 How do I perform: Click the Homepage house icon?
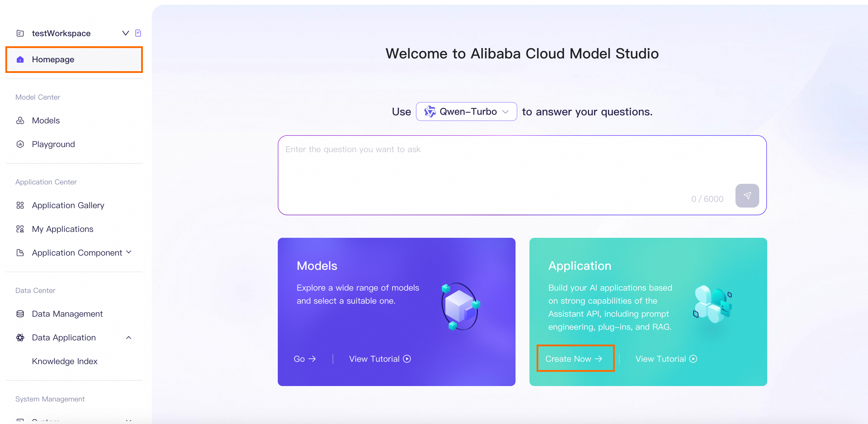coord(20,60)
